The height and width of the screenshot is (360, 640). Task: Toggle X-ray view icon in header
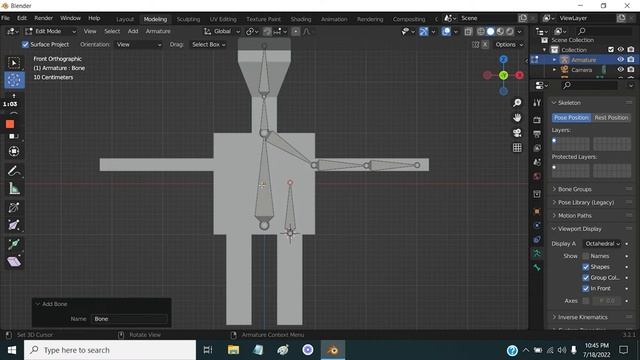click(468, 31)
